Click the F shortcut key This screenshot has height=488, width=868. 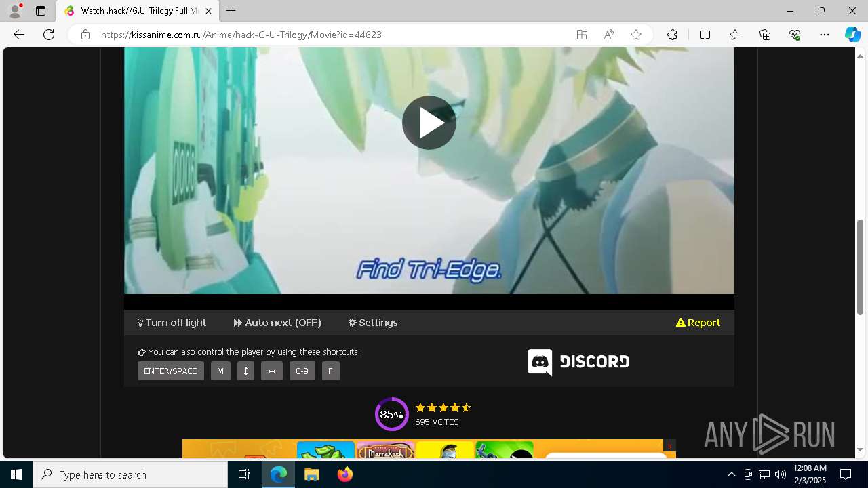point(330,371)
